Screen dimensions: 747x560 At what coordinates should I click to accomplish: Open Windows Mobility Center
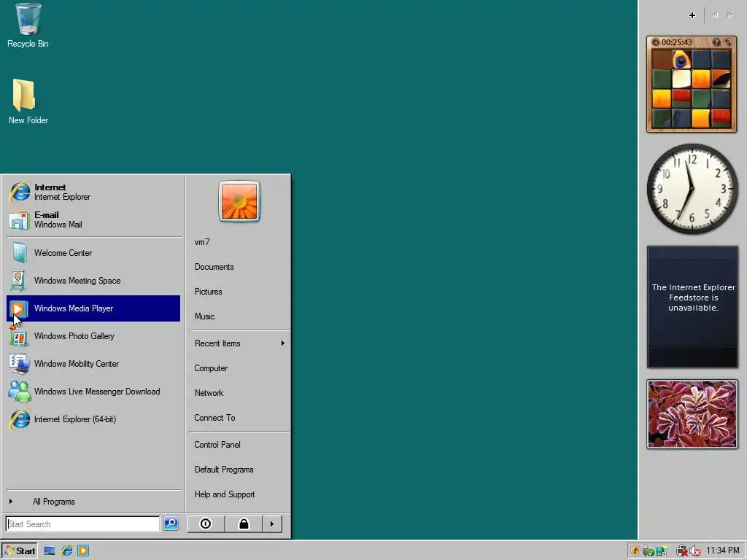[x=93, y=364]
